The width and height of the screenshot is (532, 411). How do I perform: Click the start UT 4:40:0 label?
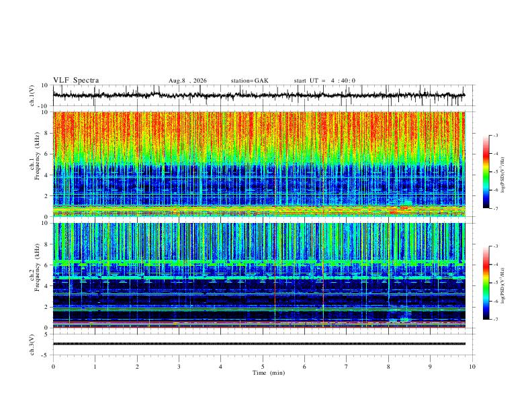pos(324,81)
